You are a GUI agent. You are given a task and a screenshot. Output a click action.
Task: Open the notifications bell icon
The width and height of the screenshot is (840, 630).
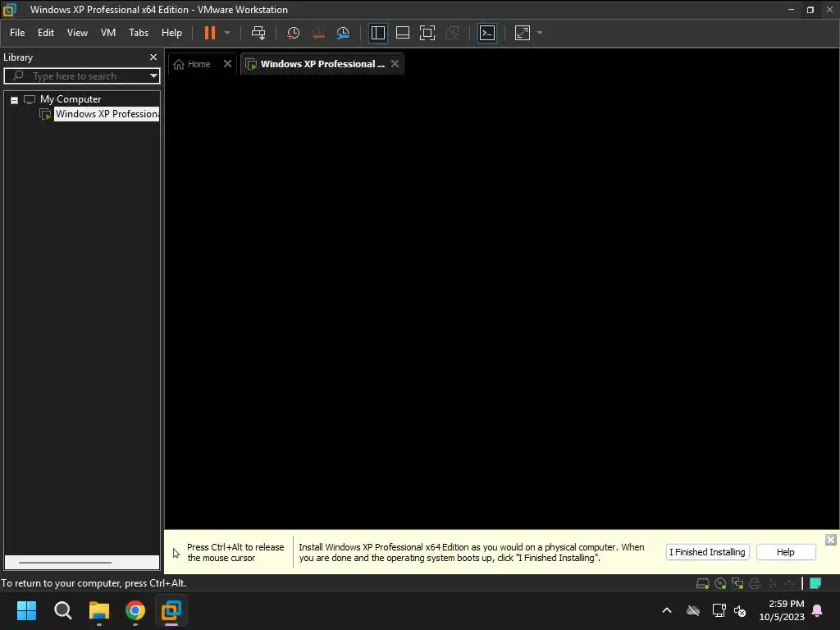[818, 610]
